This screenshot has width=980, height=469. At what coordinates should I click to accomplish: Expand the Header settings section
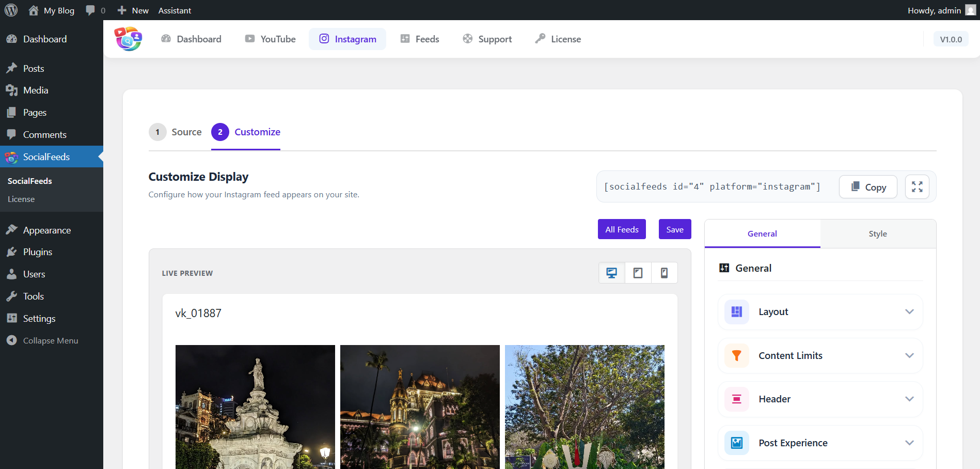click(x=909, y=399)
